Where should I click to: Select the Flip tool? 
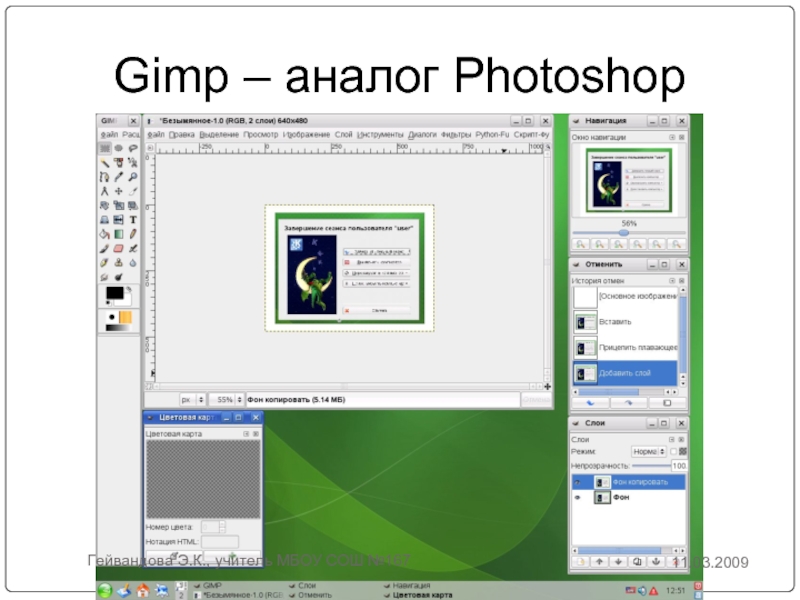[x=118, y=219]
